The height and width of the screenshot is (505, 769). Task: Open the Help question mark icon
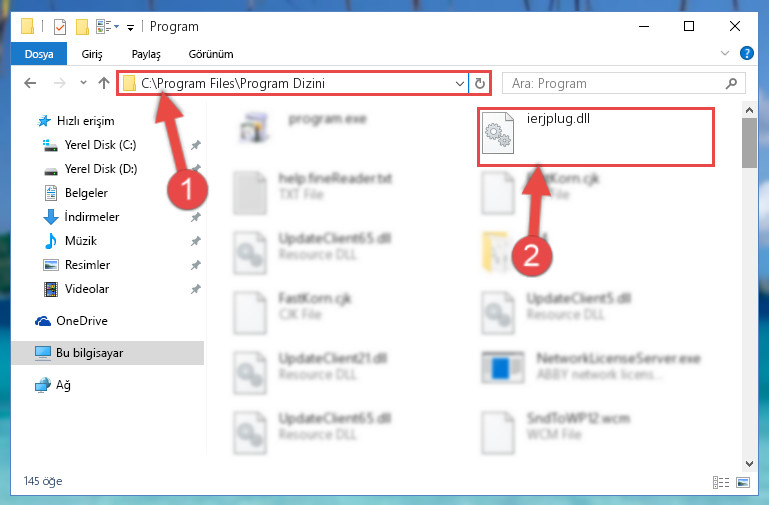tap(746, 53)
